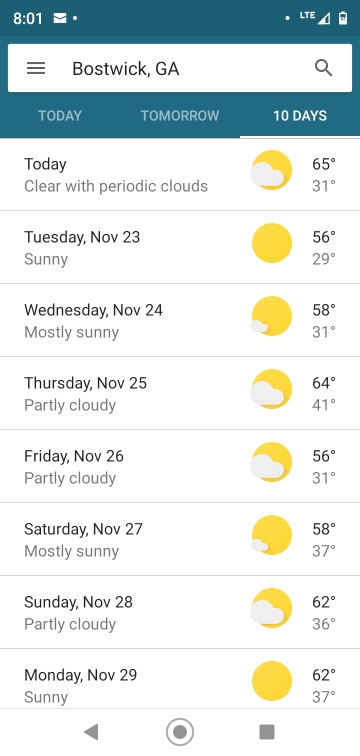This screenshot has height=756, width=360.
Task: Open Today's clear with periodic clouds forecast
Action: (180, 175)
